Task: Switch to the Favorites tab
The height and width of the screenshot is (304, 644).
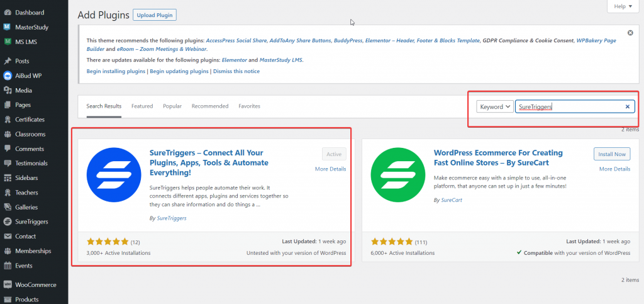Action: click(249, 106)
